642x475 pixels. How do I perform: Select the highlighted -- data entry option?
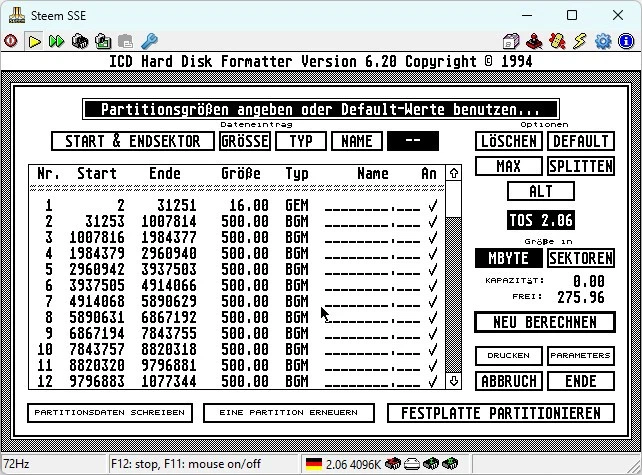click(x=413, y=141)
